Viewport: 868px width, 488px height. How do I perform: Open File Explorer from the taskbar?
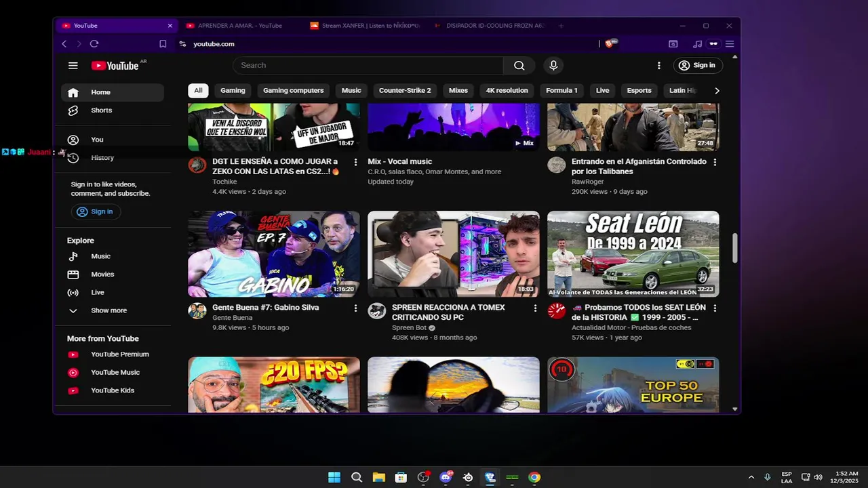coord(378,477)
